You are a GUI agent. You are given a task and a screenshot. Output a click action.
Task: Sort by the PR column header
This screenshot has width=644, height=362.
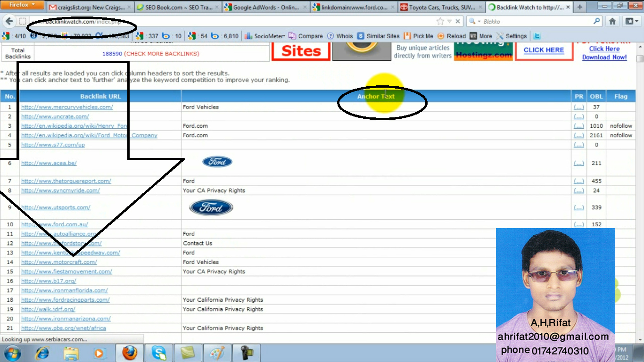click(x=579, y=96)
